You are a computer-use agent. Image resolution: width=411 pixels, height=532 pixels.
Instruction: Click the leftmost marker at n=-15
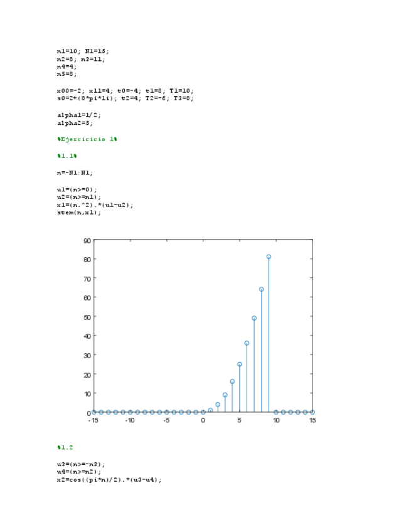pyautogui.click(x=94, y=412)
